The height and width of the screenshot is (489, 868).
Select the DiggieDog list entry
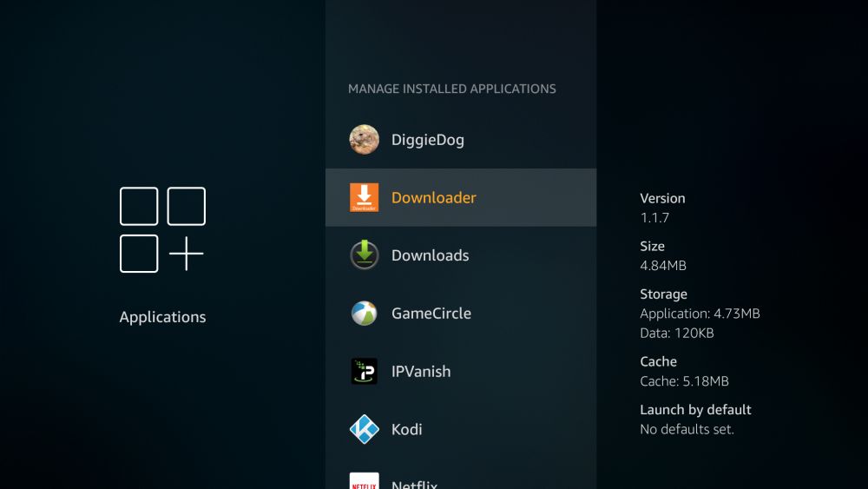coord(461,140)
